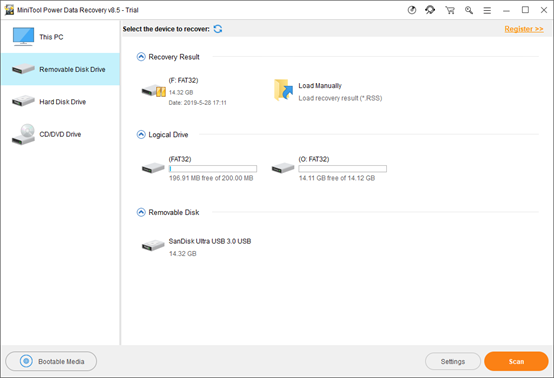The image size is (554, 378).
Task: Click the Load Manually folder icon
Action: (x=283, y=90)
